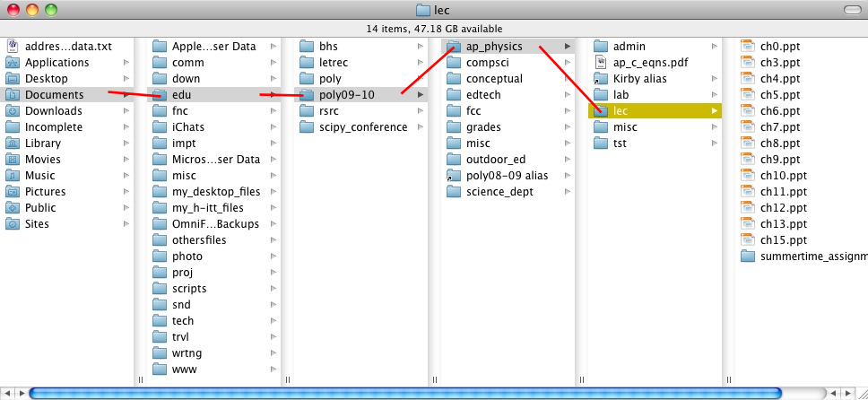Click the Movies folder icon
The image size is (868, 400).
coord(13,159)
